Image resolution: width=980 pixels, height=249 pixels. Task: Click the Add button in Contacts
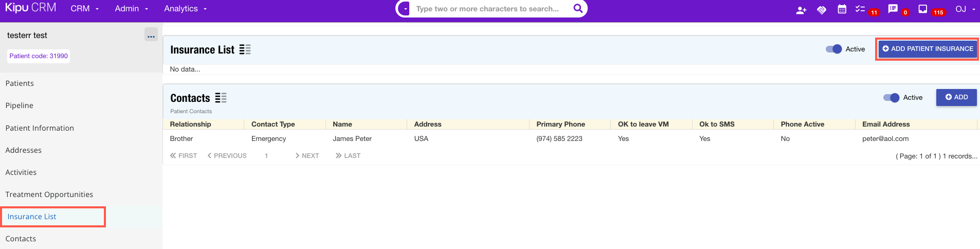click(956, 97)
